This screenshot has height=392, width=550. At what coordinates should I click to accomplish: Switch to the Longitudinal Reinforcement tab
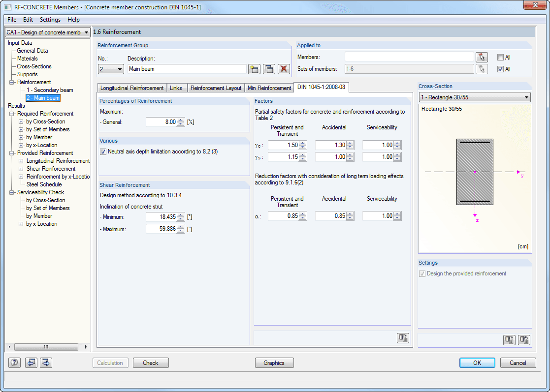132,88
